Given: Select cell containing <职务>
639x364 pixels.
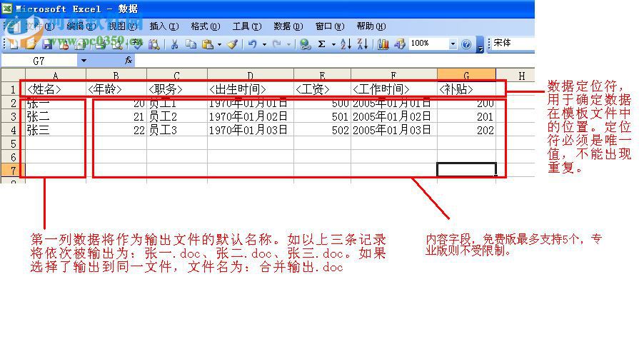Looking at the screenshot, I should [177, 89].
